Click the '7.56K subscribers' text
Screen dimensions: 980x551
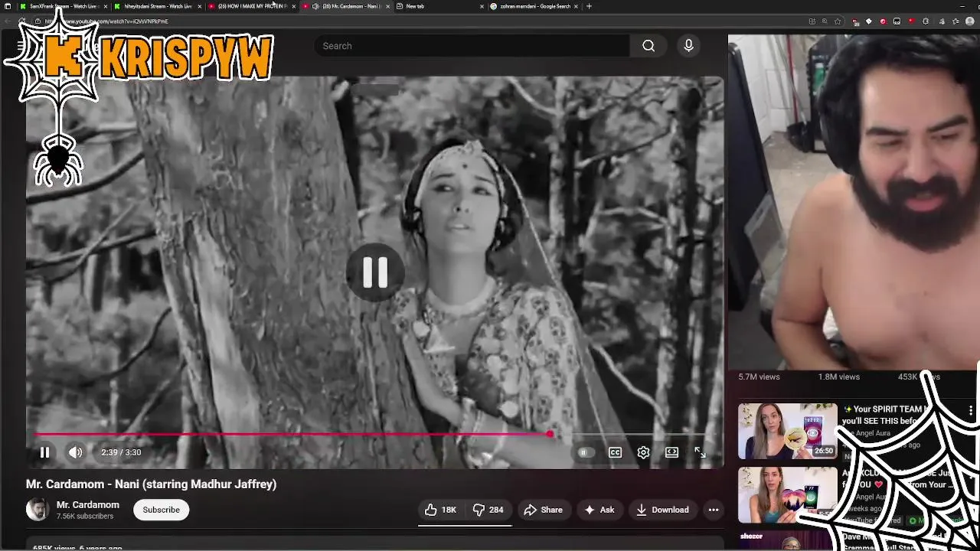tap(85, 517)
